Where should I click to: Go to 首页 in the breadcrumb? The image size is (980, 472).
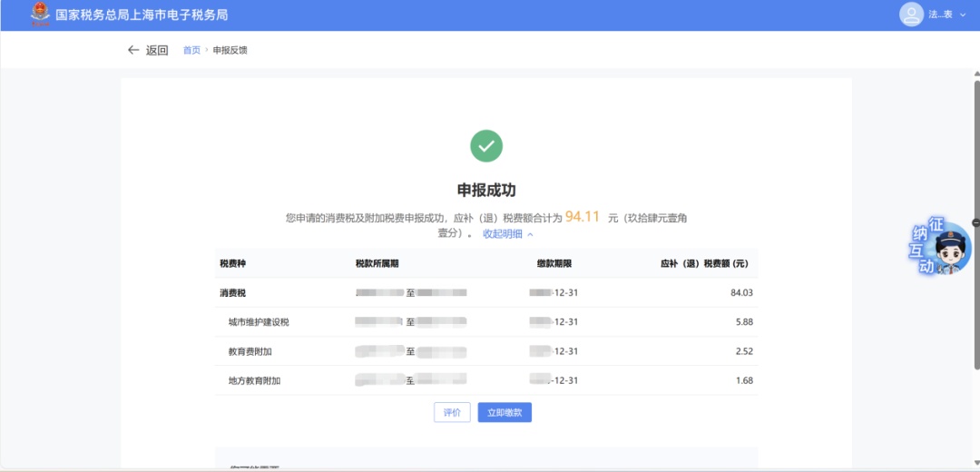coord(191,50)
